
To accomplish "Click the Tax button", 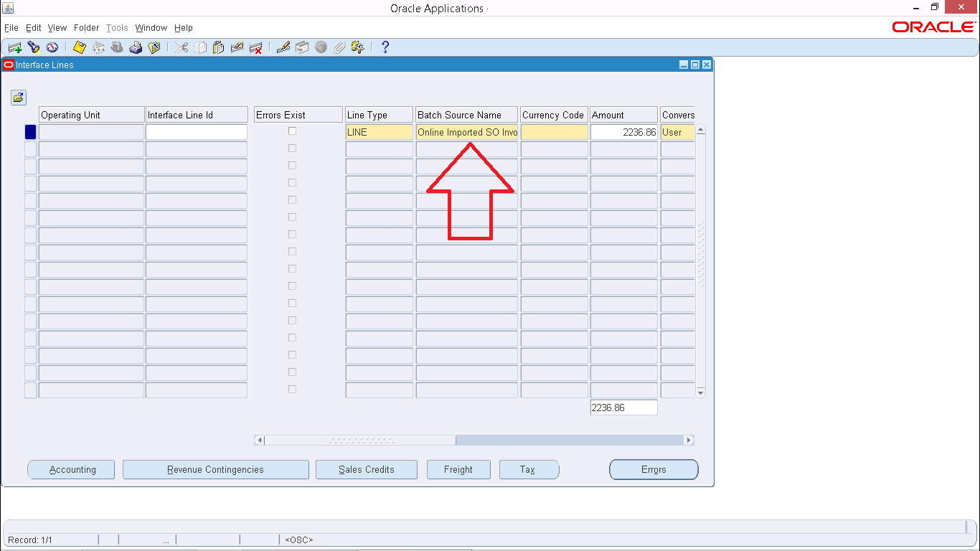I will pos(528,470).
